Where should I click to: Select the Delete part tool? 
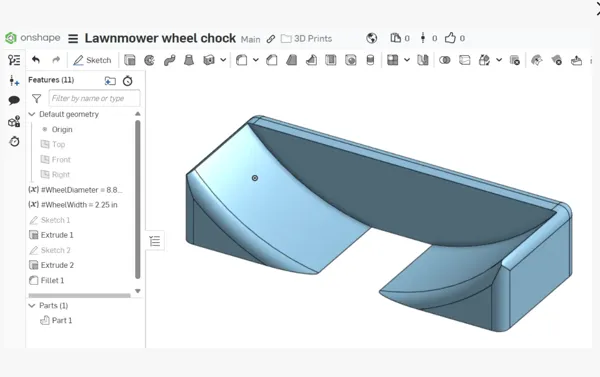click(x=515, y=60)
